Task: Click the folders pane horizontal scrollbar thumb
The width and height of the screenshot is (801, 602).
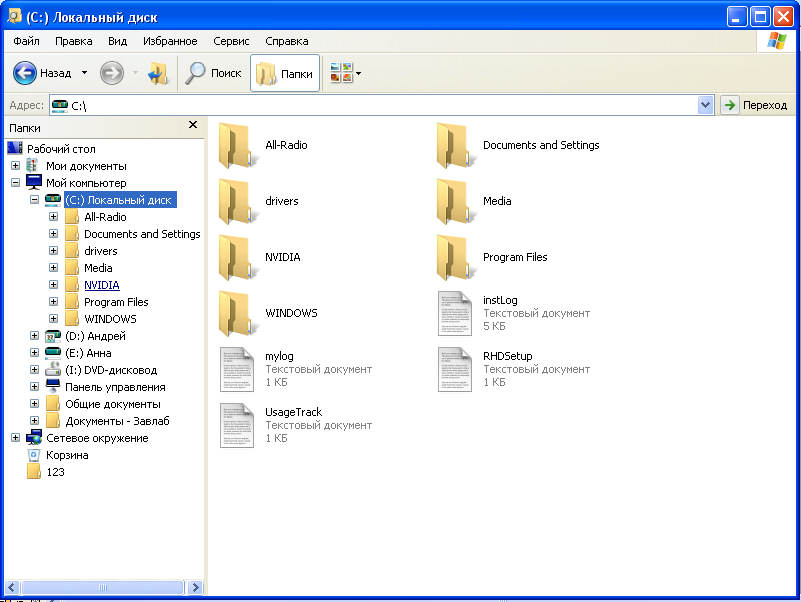Action: (103, 588)
